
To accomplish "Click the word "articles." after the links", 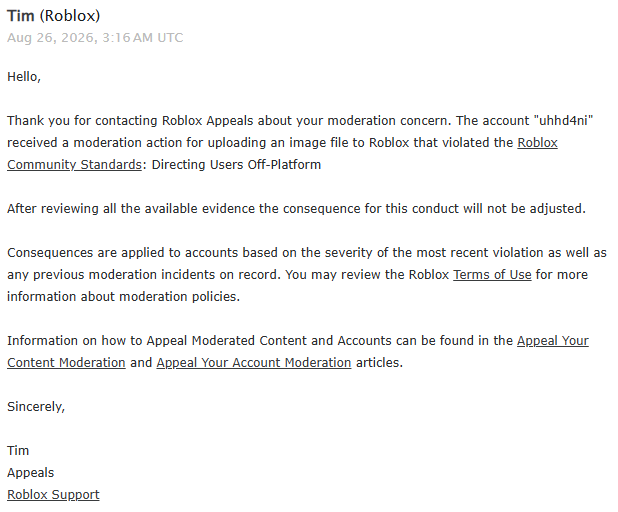I will click(x=379, y=362).
